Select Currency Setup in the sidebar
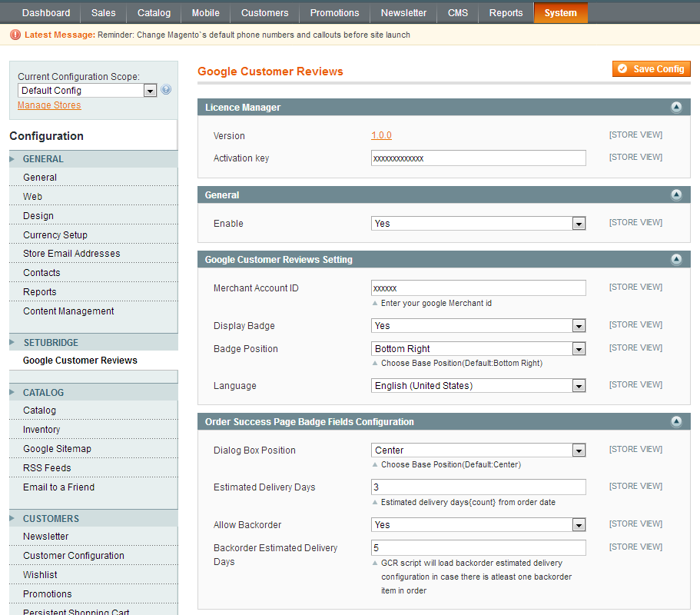 (x=55, y=235)
